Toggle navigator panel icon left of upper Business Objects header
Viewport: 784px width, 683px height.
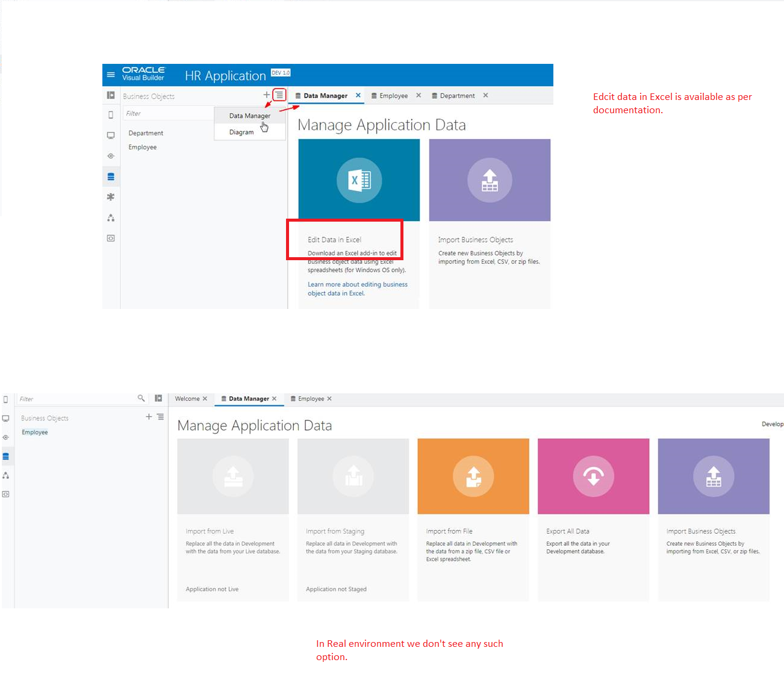pyautogui.click(x=111, y=95)
